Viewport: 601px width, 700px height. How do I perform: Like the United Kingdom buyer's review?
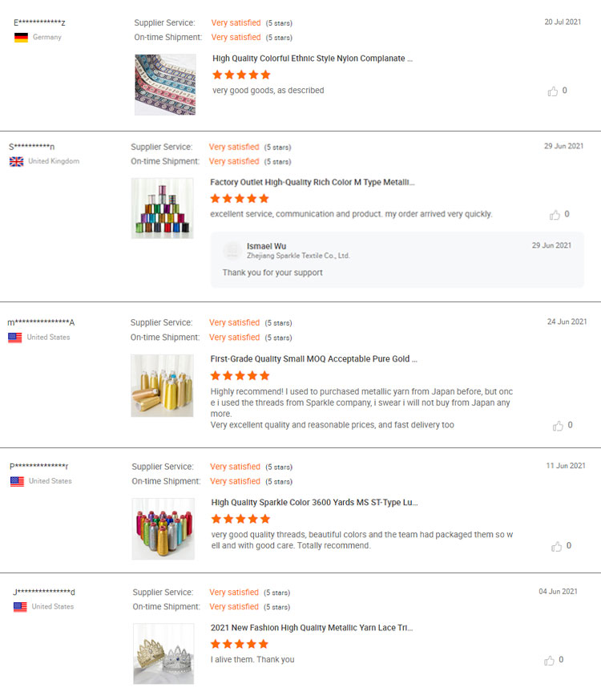pyautogui.click(x=555, y=215)
